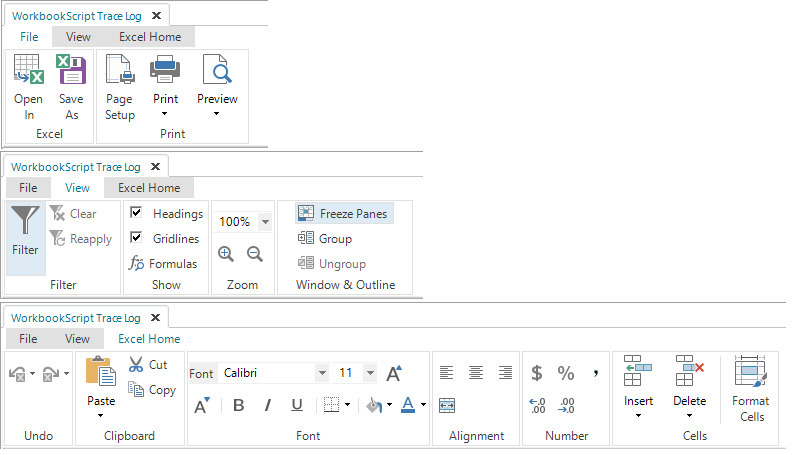
Task: Toggle Underline formatting
Action: click(x=297, y=405)
